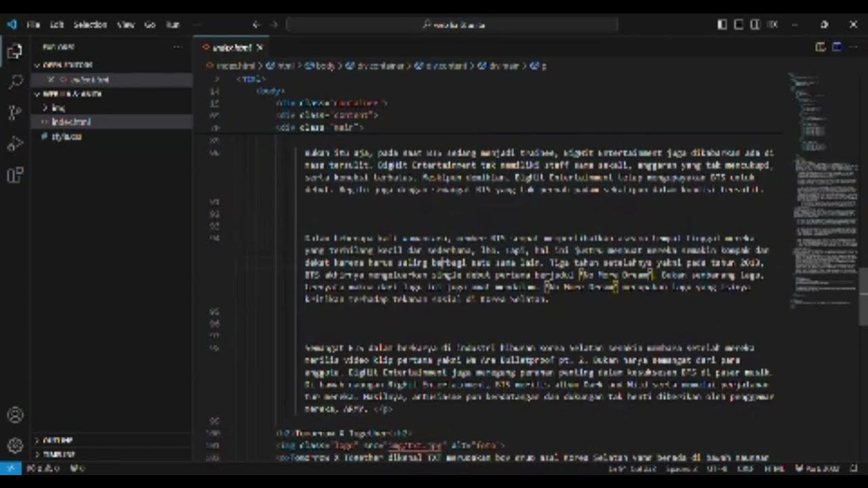Open the Source Control view
Image resolution: width=868 pixels, height=488 pixels.
[x=15, y=113]
